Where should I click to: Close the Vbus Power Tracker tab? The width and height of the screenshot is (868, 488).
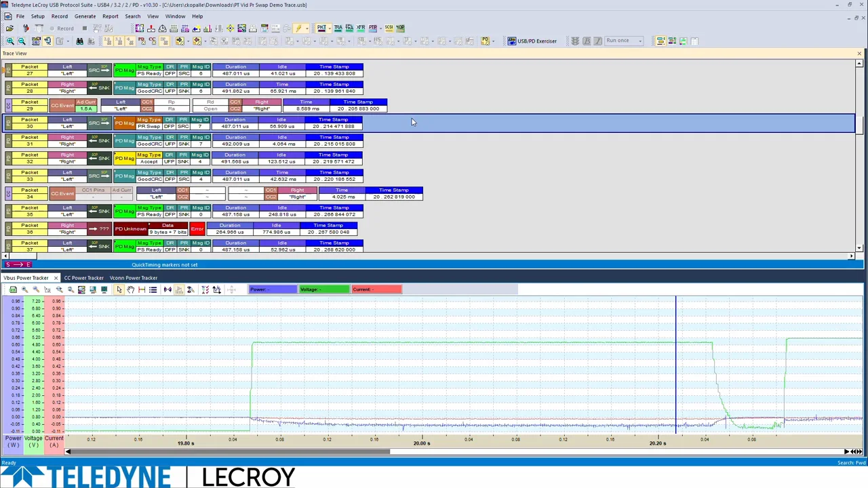[56, 278]
